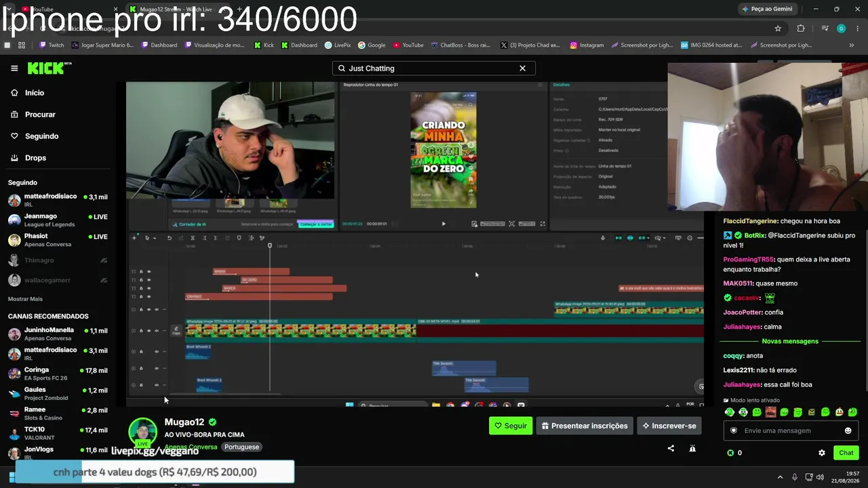Image resolution: width=868 pixels, height=488 pixels.
Task: Open the chat emoji picker
Action: (848, 430)
